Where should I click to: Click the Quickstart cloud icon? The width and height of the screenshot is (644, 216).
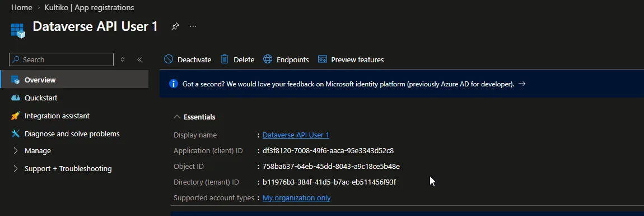click(16, 98)
